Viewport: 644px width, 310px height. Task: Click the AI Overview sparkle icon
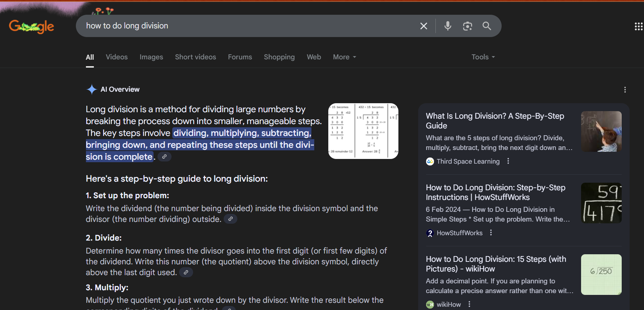pyautogui.click(x=92, y=89)
